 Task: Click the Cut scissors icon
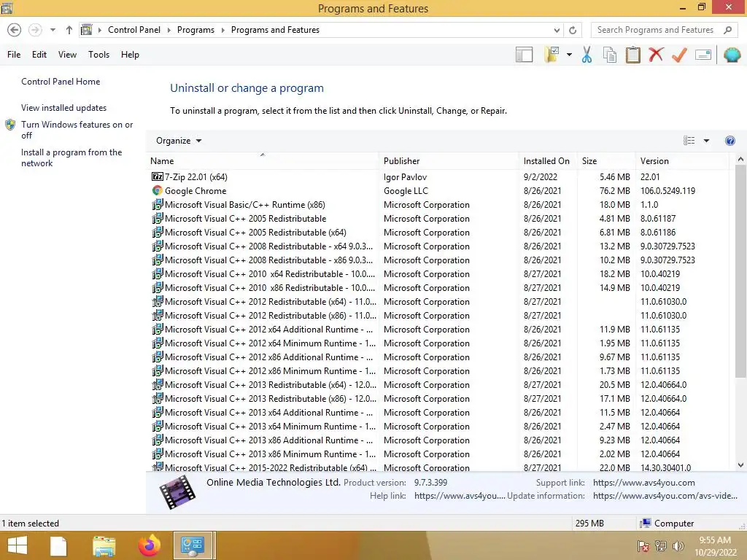tap(587, 55)
